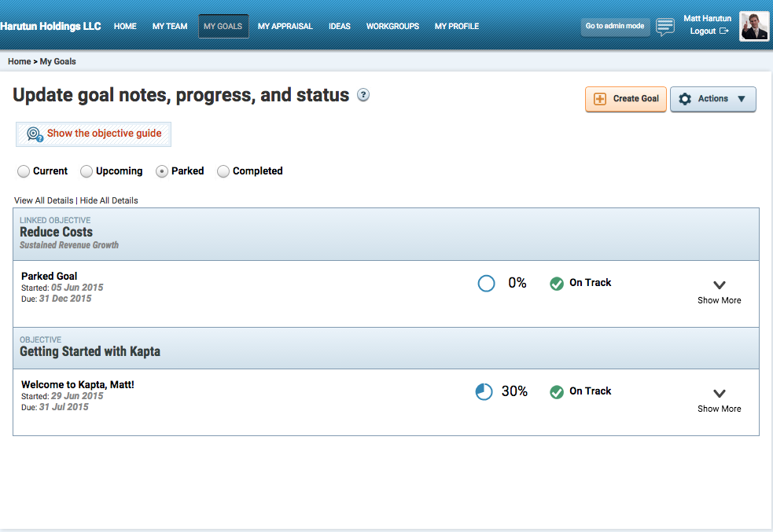Click the 31 Dec 2015 due date
The width and height of the screenshot is (773, 532).
[65, 299]
